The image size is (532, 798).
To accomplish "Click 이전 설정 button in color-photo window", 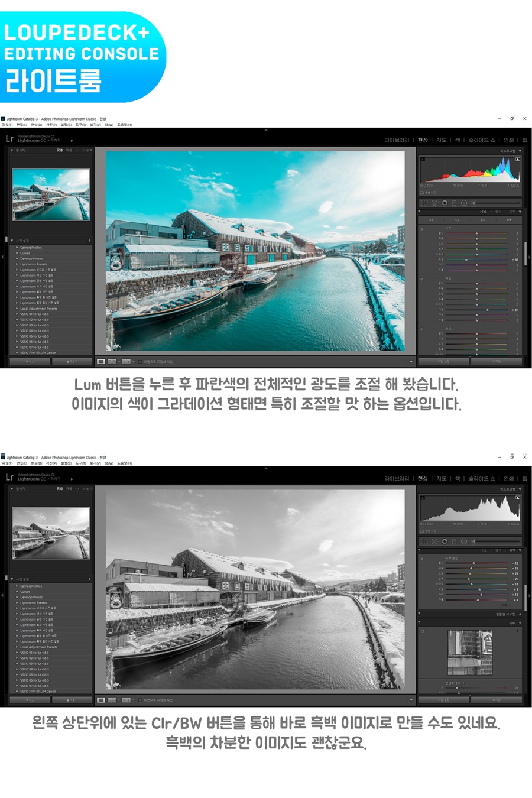I will pyautogui.click(x=443, y=361).
